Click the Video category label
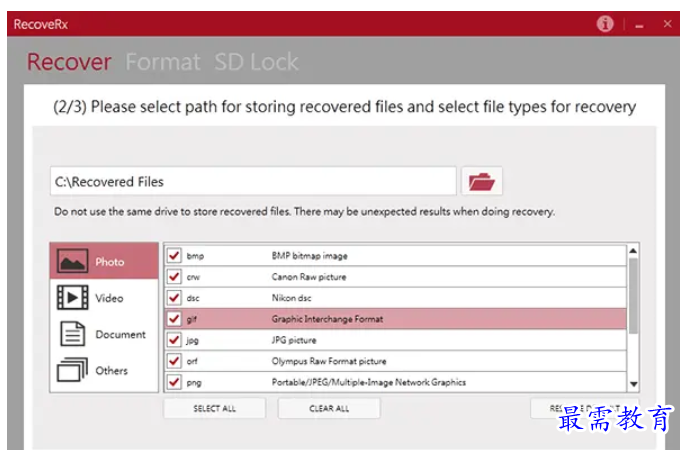 (109, 298)
